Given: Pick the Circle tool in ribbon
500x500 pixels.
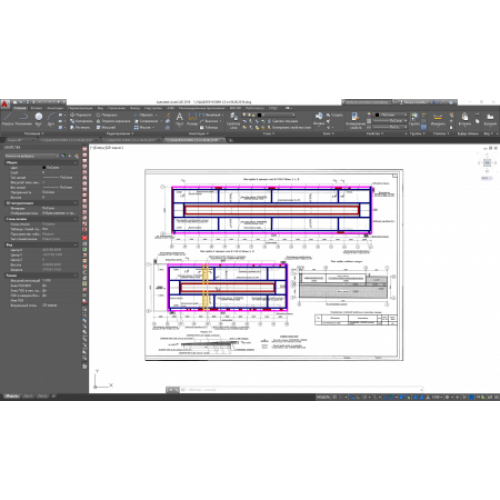Looking at the screenshot, I should [x=39, y=119].
